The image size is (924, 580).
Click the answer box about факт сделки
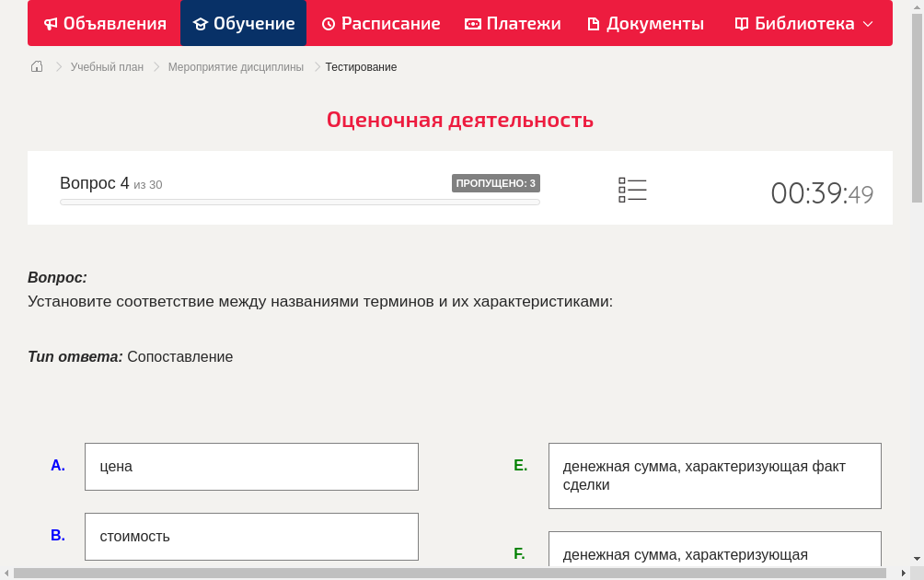coord(715,475)
